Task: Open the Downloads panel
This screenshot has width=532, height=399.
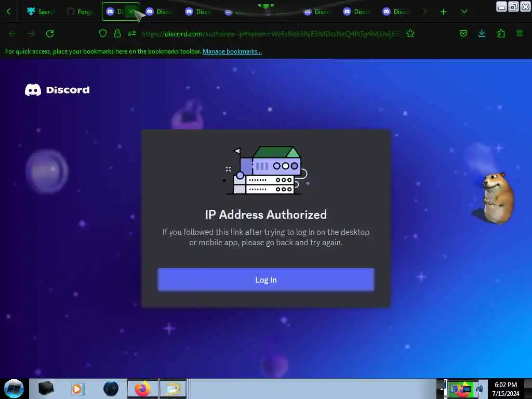Action: 482,33
